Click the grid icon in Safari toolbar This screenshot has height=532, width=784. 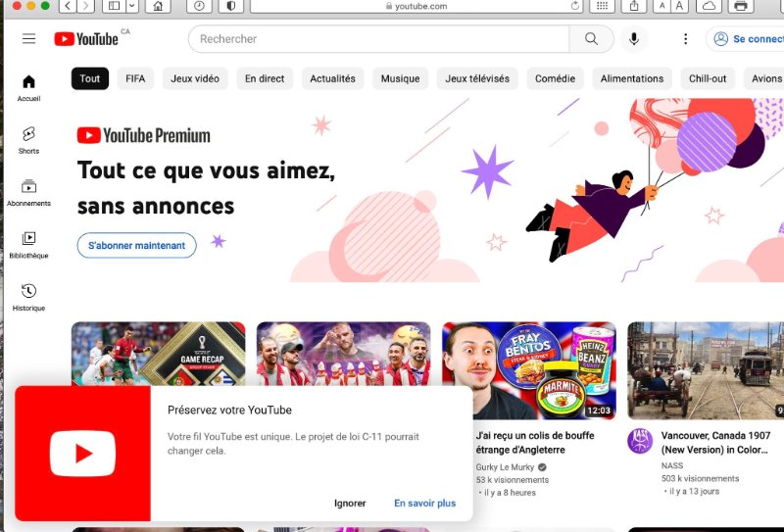coord(602,6)
